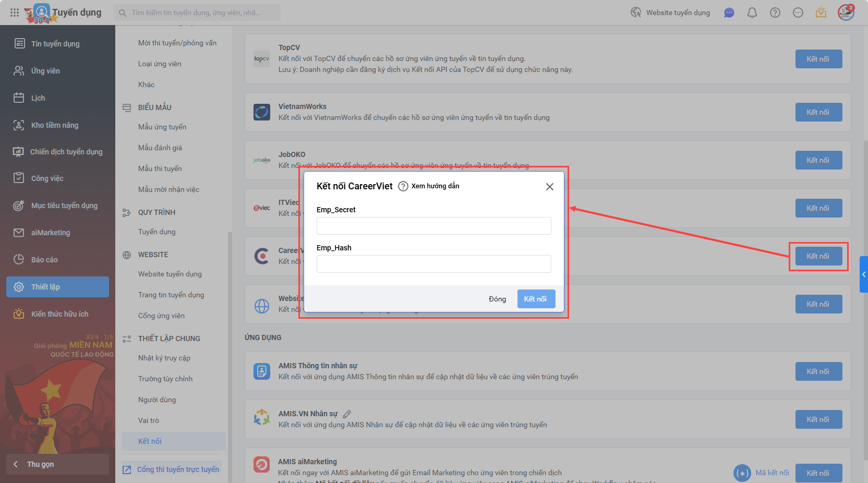The image size is (868, 483).
Task: Open the app launcher grid icon
Action: (x=15, y=13)
